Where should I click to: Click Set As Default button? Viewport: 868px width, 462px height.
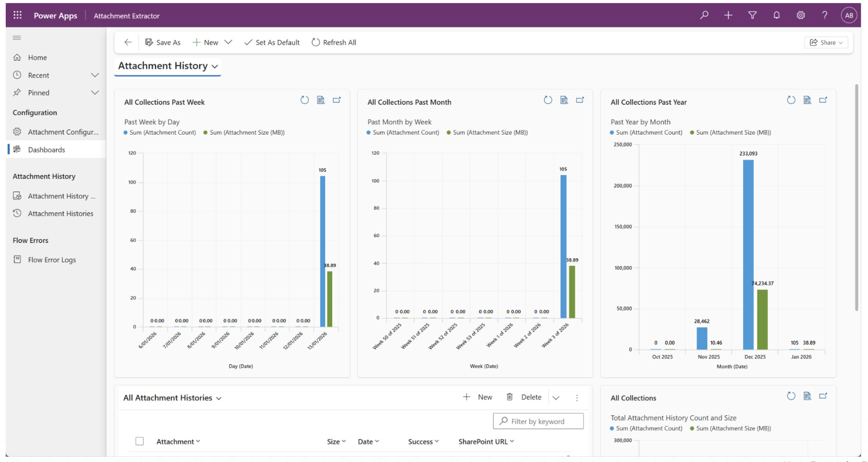click(x=272, y=42)
